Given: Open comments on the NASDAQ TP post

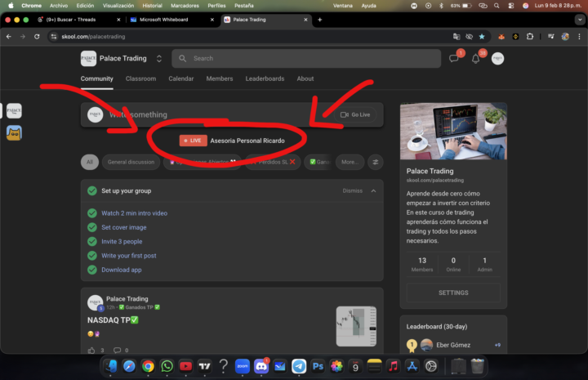Looking at the screenshot, I should pos(118,350).
